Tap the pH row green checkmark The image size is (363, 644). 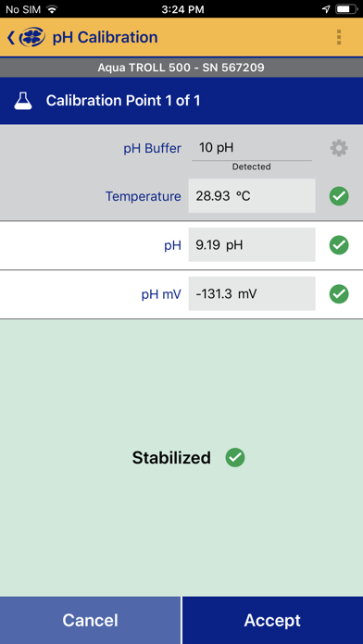[339, 245]
